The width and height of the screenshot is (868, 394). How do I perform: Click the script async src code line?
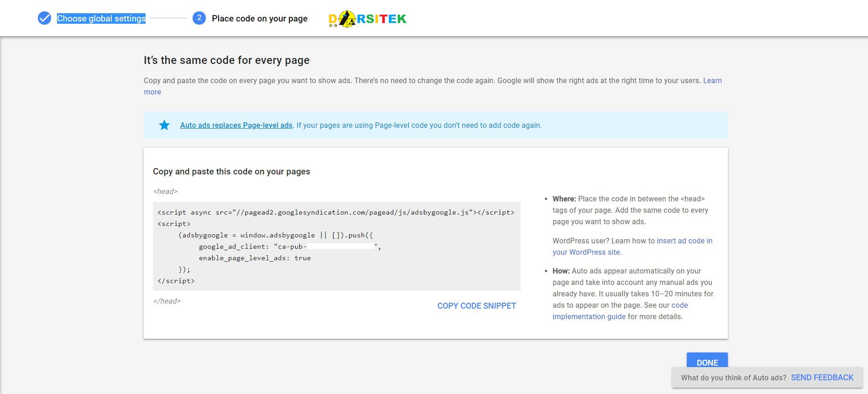pyautogui.click(x=336, y=212)
